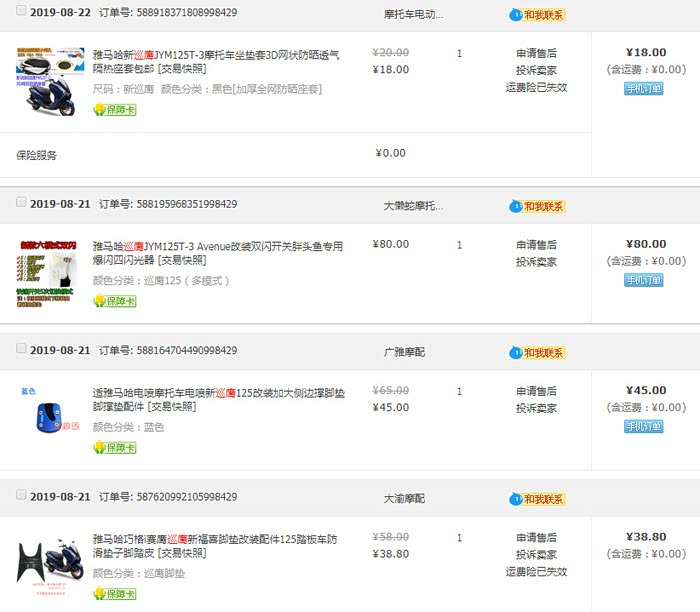Click the strikethrough price ¥65.00
The height and width of the screenshot is (612, 700).
pos(391,390)
